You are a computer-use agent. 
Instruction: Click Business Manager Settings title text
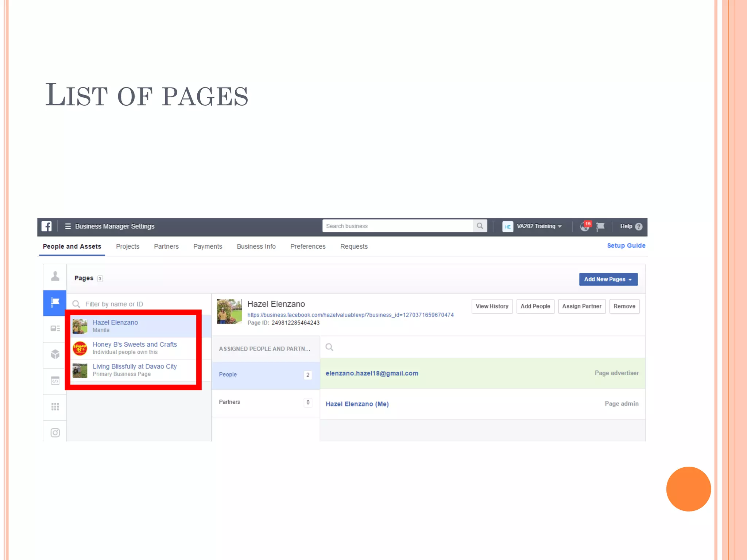pos(115,226)
